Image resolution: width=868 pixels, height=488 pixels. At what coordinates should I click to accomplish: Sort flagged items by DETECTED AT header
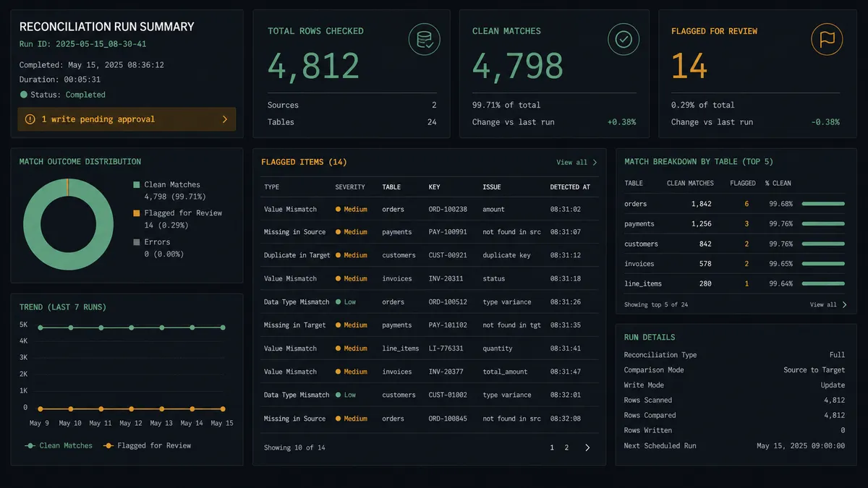pyautogui.click(x=570, y=187)
